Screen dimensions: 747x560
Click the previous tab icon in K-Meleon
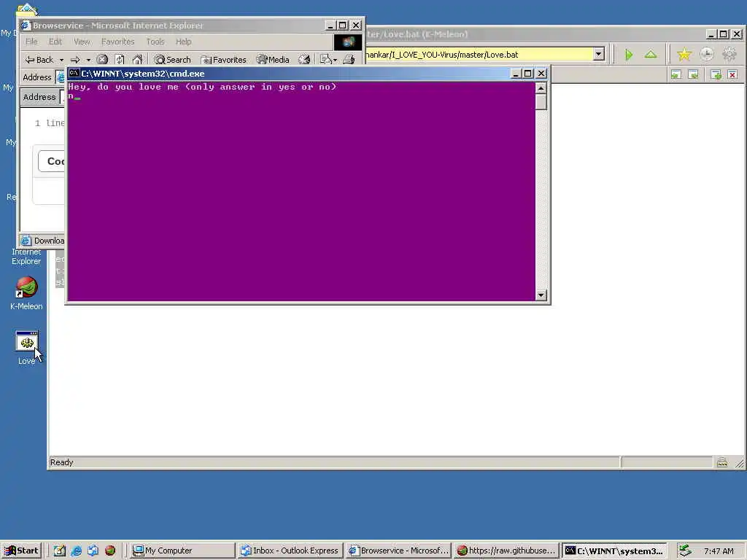click(676, 74)
